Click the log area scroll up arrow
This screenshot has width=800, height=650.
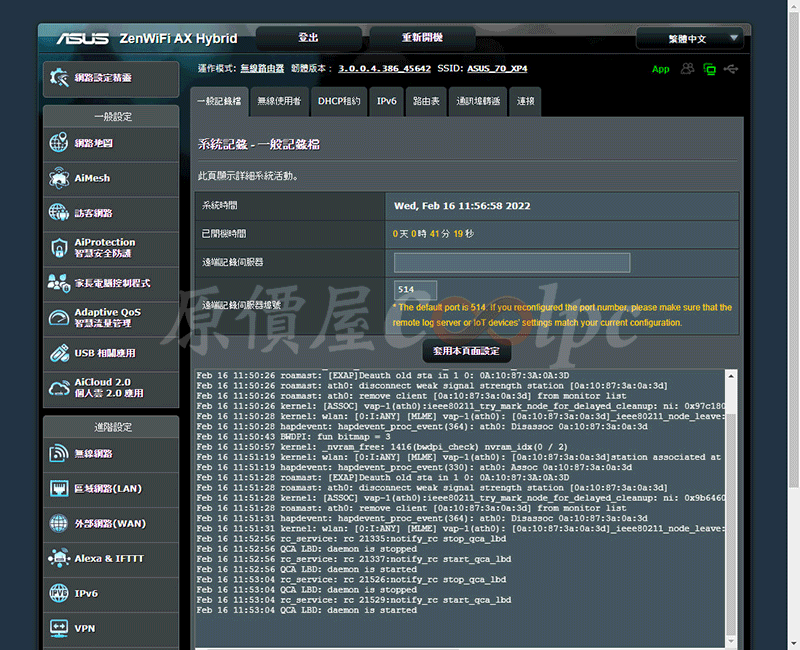coord(731,376)
